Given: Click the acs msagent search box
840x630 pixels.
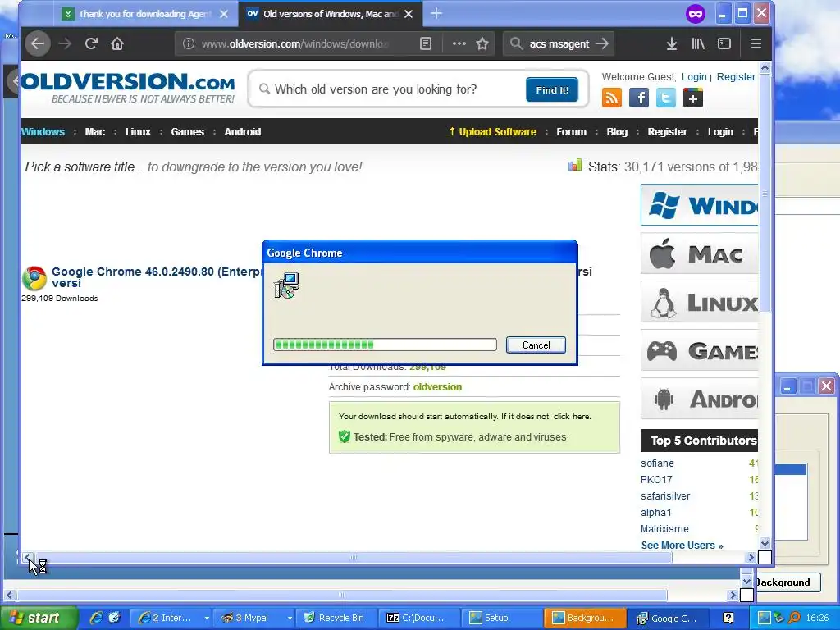Looking at the screenshot, I should click(558, 43).
